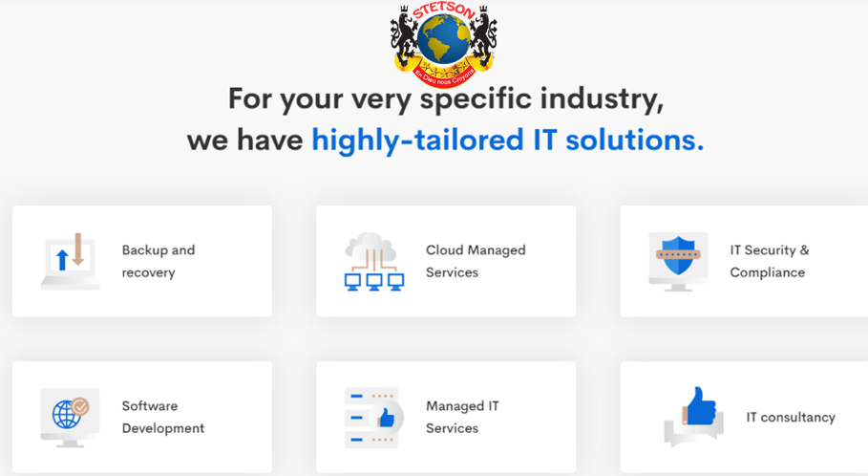868x476 pixels.
Task: Click the heading line 'For your very specific industry'
Action: coord(445,98)
